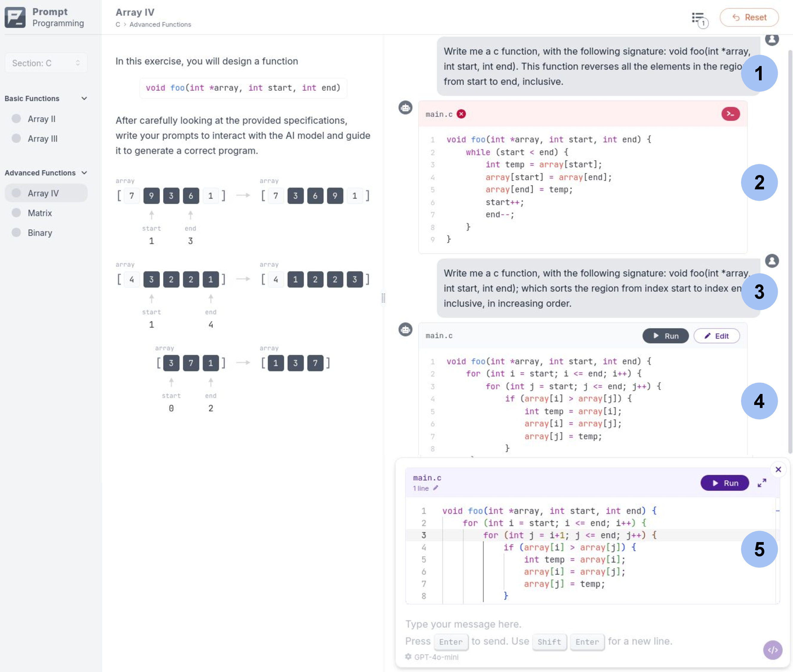Edit the second generated main.c code
Viewport: 793px width, 672px height.
(717, 336)
